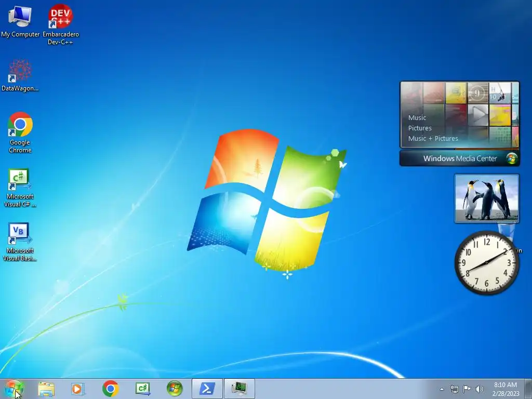Open the 8:10 AM date and time clock

pos(506,389)
